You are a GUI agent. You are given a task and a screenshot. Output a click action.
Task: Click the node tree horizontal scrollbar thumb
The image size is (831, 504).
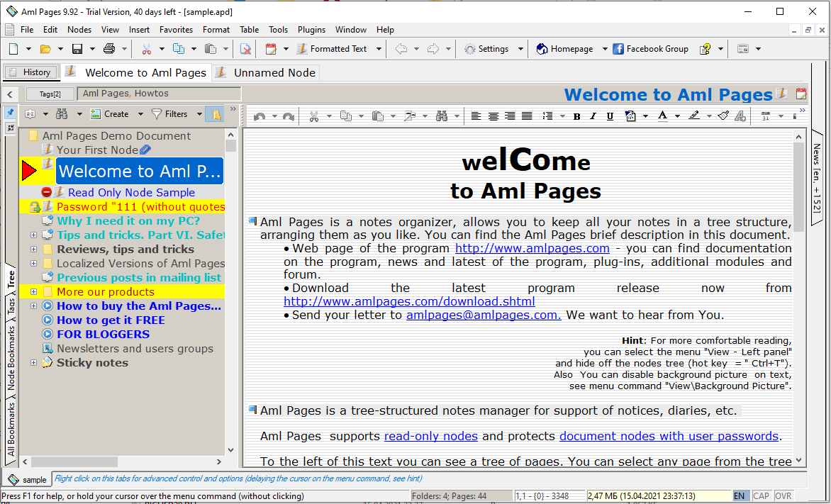(x=76, y=461)
